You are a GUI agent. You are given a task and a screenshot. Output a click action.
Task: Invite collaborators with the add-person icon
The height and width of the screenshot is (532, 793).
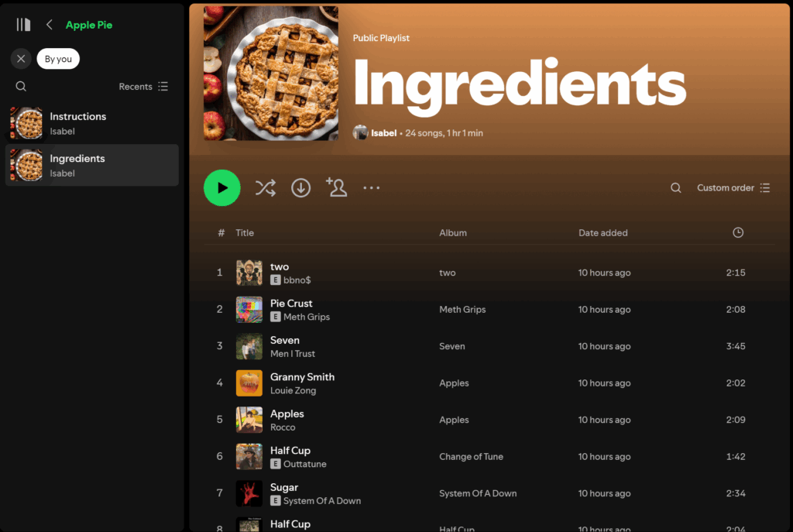(336, 187)
